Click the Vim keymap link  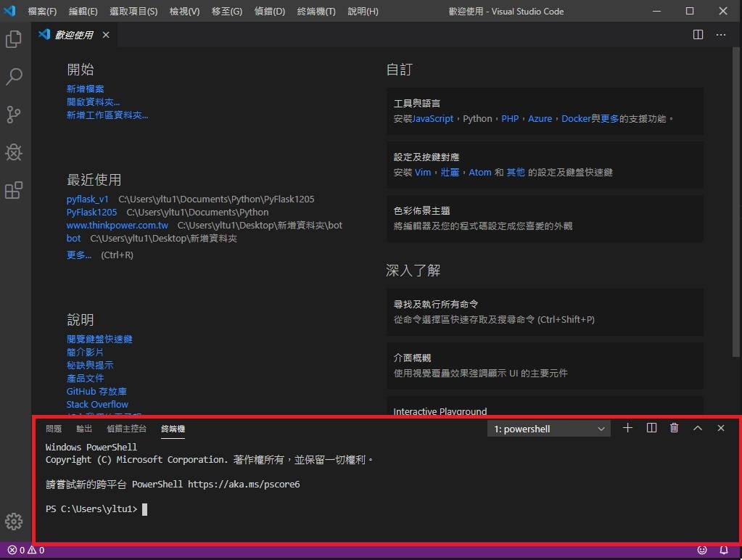tap(423, 173)
